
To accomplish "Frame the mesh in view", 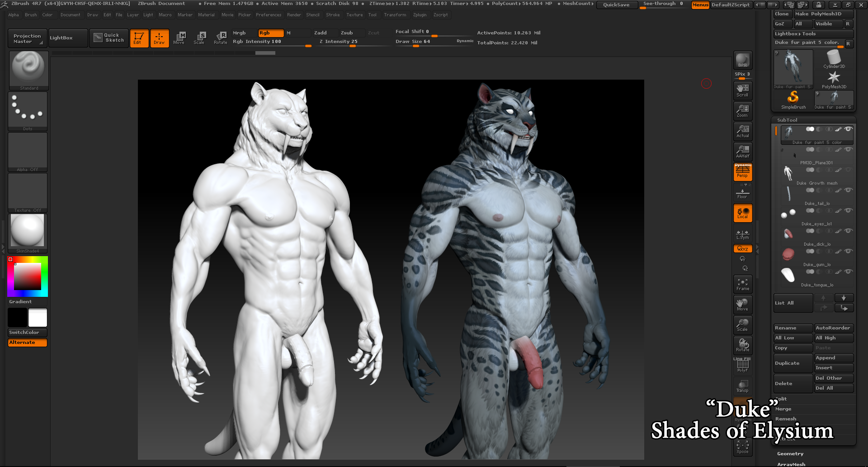I will (743, 284).
